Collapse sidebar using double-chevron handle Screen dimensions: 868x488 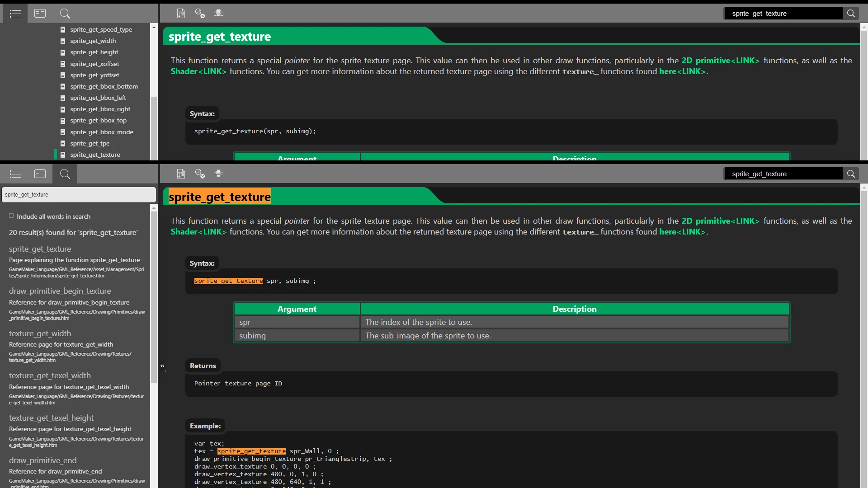point(162,366)
